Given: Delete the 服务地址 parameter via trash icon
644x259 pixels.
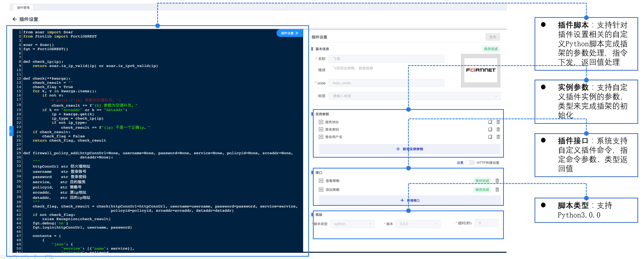Looking at the screenshot, I should (498, 122).
